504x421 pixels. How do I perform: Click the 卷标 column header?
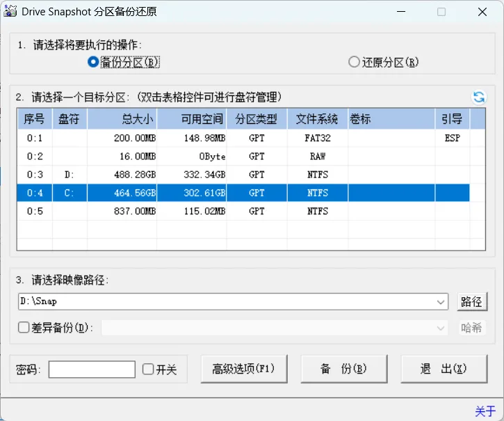[x=391, y=119]
